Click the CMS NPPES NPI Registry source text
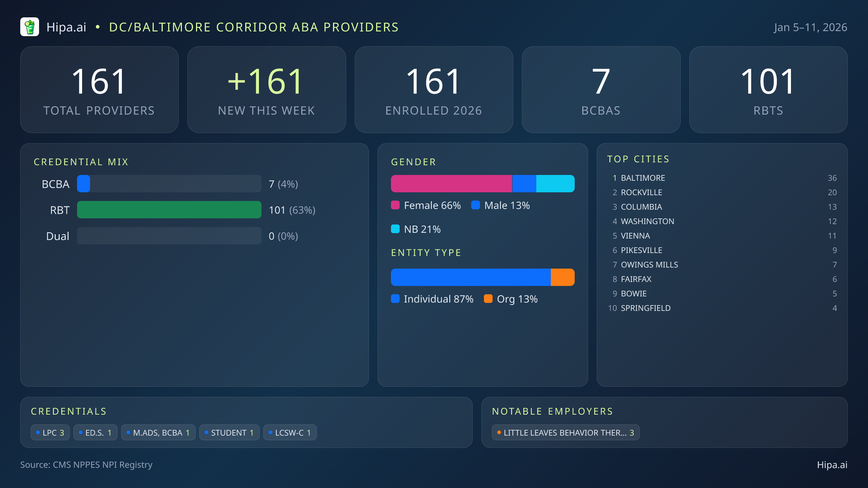 click(86, 465)
